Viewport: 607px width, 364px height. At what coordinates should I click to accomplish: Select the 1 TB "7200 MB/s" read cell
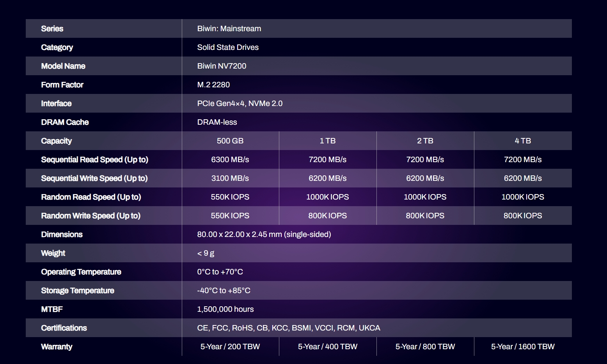[x=328, y=159]
